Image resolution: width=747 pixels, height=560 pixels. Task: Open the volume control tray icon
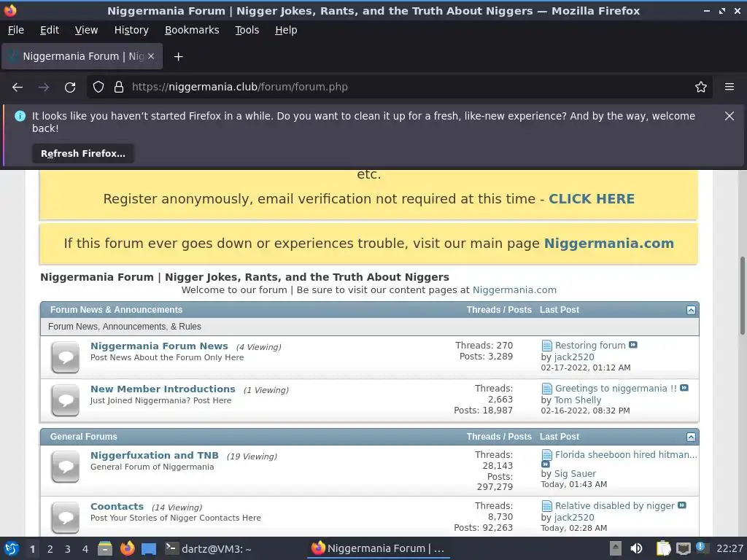click(636, 548)
